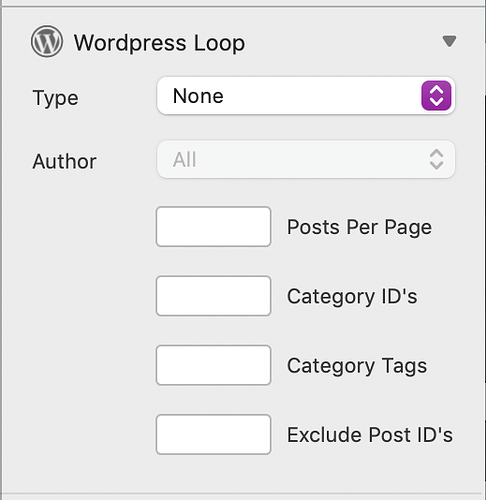The width and height of the screenshot is (486, 500).
Task: Click the Category ID's label
Action: pos(352,297)
